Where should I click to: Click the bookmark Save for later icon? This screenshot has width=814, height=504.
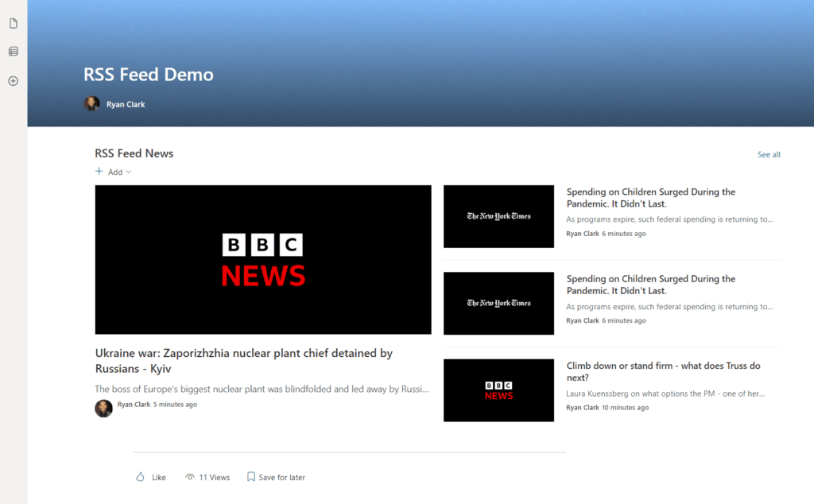click(250, 476)
